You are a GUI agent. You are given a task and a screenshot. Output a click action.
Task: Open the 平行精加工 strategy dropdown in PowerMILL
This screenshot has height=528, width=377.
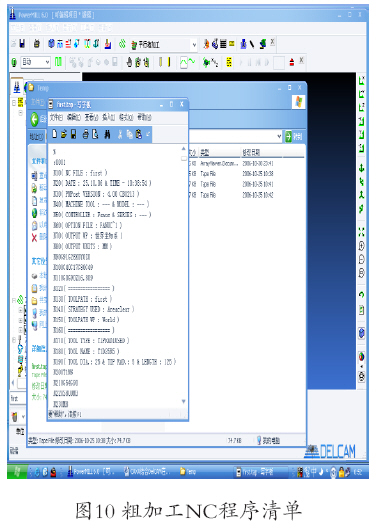coord(194,45)
